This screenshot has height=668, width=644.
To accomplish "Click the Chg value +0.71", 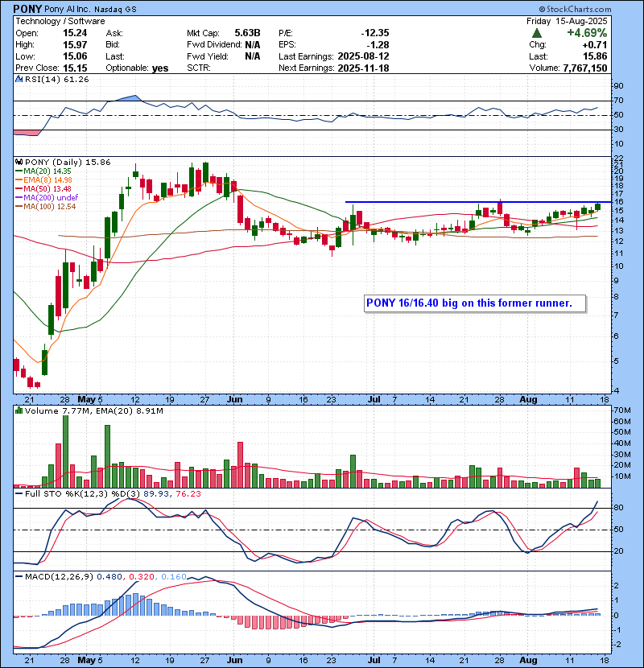I will point(595,45).
